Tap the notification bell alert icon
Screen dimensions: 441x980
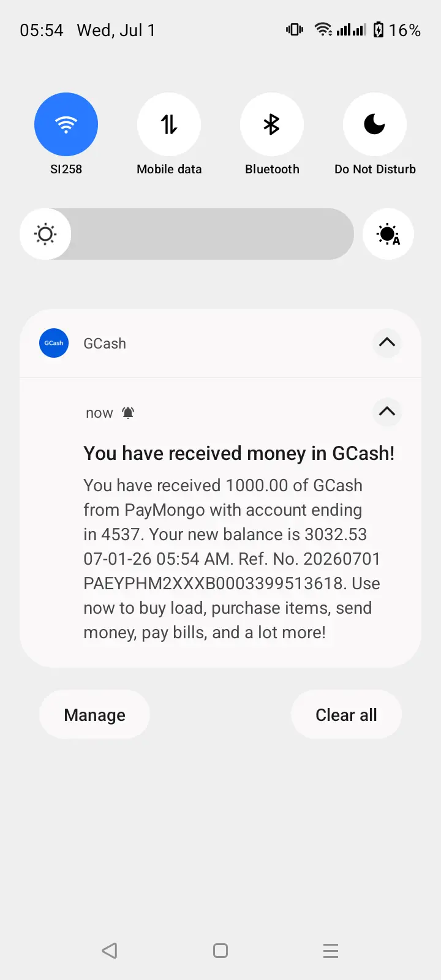pos(128,413)
